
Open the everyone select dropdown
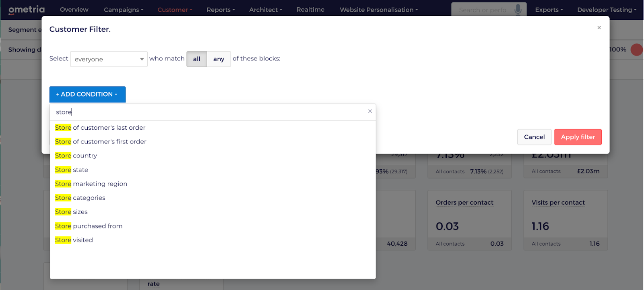click(x=109, y=59)
